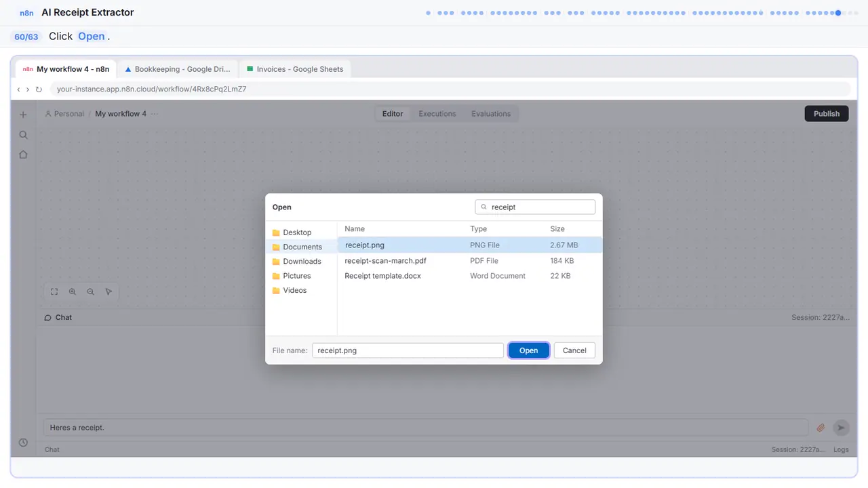Click the plus add icon in n8n sidebar
The height and width of the screenshot is (488, 868).
(23, 115)
